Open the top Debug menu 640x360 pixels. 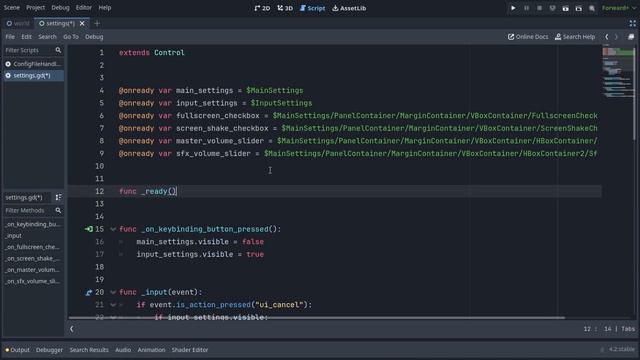(x=60, y=7)
